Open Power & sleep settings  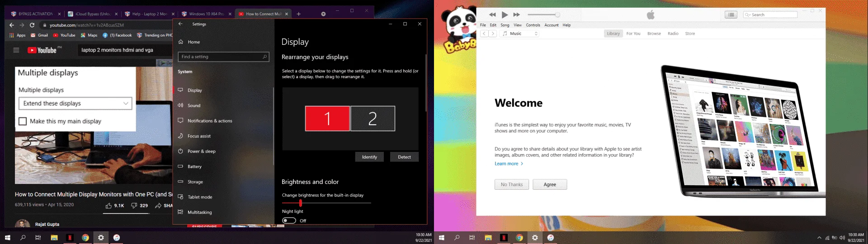click(x=201, y=151)
